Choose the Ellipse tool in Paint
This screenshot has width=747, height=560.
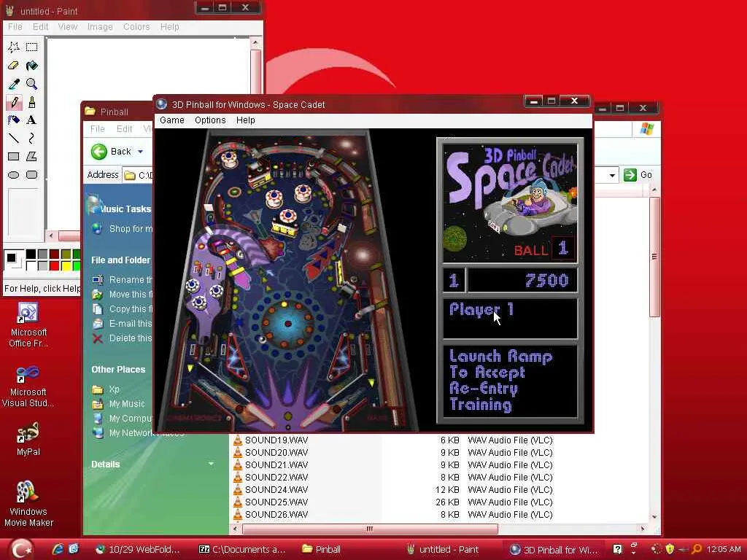[14, 175]
